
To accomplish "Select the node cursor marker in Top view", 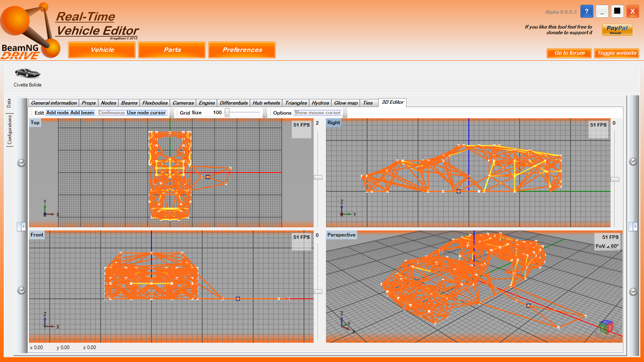I will [x=208, y=177].
